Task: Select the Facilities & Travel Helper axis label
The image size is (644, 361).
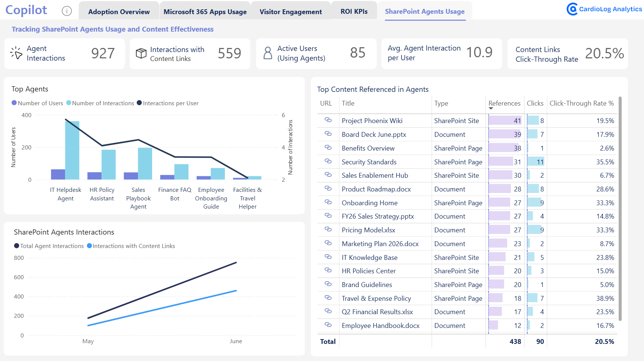Action: point(247,198)
